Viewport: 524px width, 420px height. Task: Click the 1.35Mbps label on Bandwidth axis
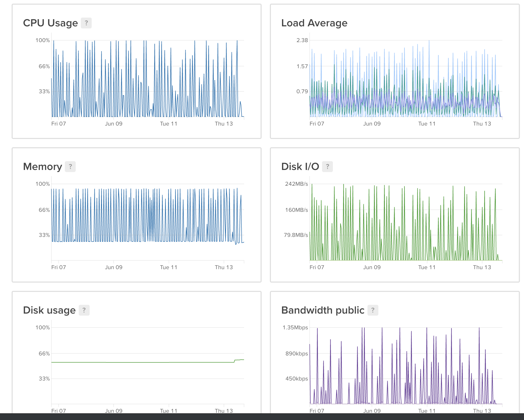click(x=295, y=328)
